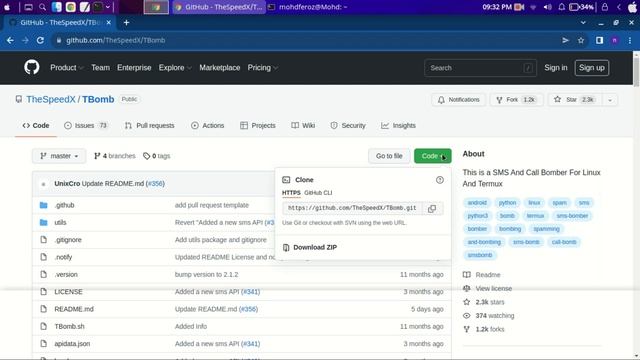
Task: Click the GitHub octocat logo
Action: tap(31, 67)
